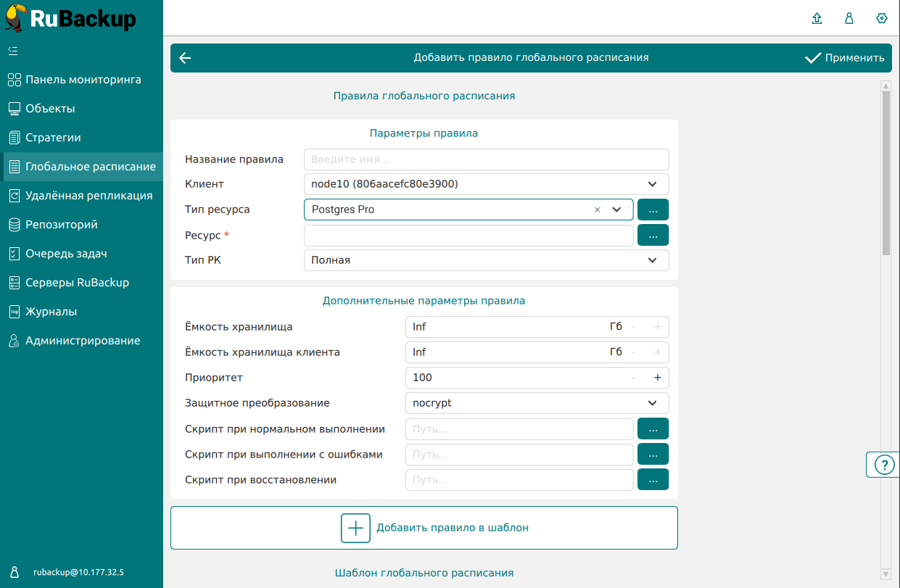Increase Приоритет with the plus stepper
This screenshot has height=588, width=900.
[x=658, y=378]
